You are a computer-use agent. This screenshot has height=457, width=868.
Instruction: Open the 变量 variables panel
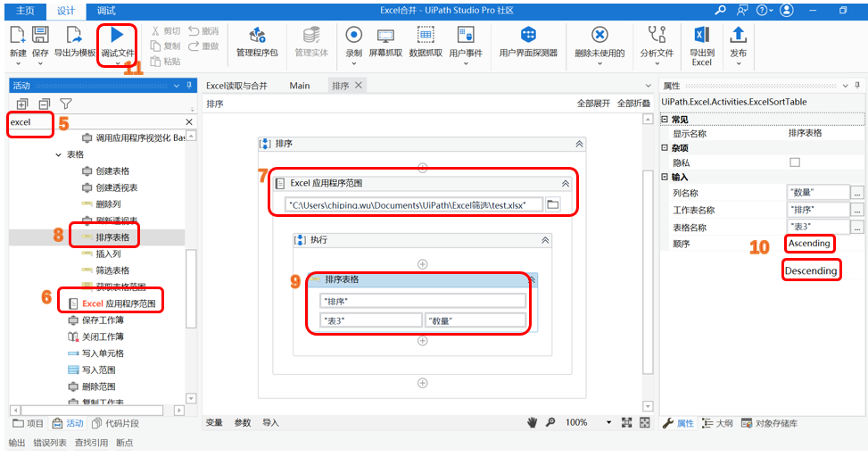point(214,423)
